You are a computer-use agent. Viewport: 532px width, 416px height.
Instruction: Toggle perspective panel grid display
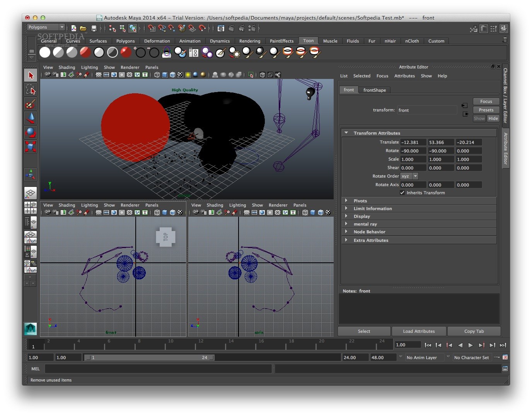(x=99, y=75)
